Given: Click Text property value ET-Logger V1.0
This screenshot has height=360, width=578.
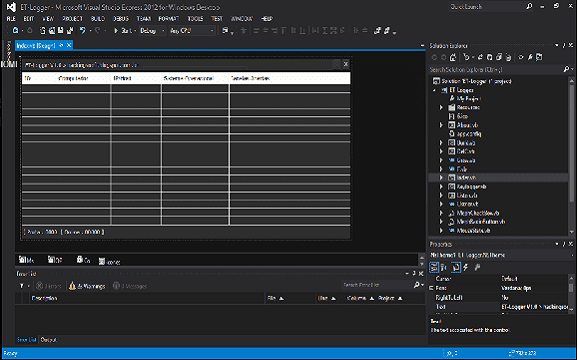Looking at the screenshot, I should click(x=534, y=307).
